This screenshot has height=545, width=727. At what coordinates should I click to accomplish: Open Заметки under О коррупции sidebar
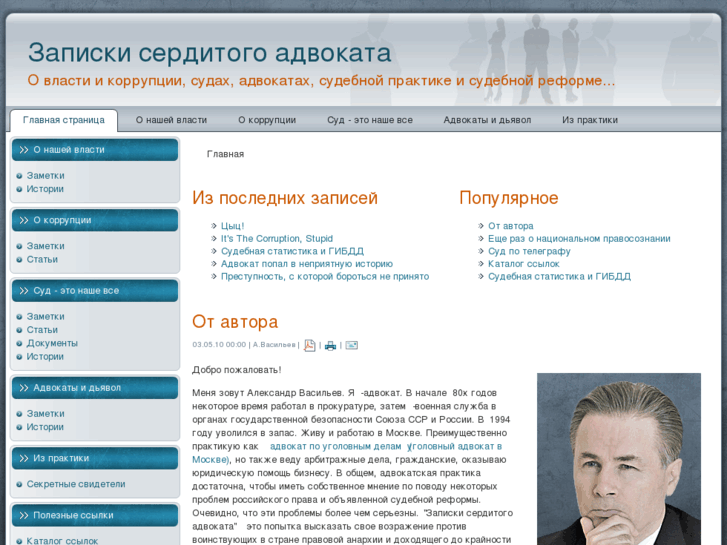pyautogui.click(x=45, y=246)
